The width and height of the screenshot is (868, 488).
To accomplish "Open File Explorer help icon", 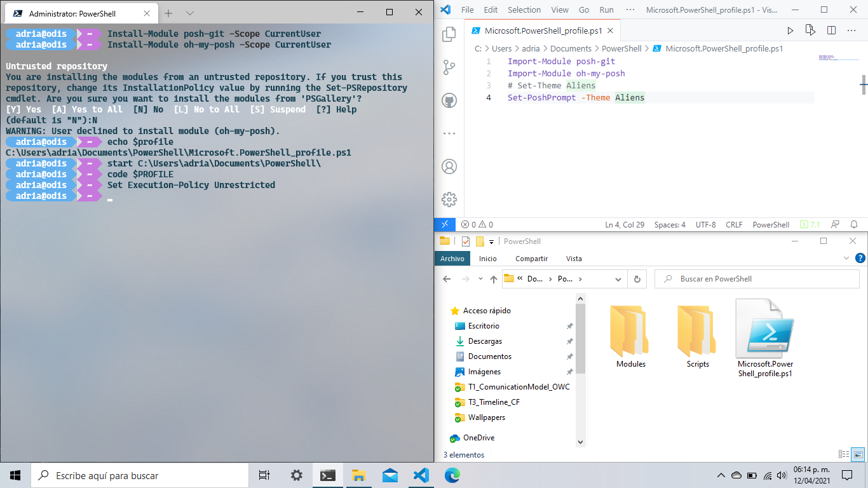I will tap(860, 258).
